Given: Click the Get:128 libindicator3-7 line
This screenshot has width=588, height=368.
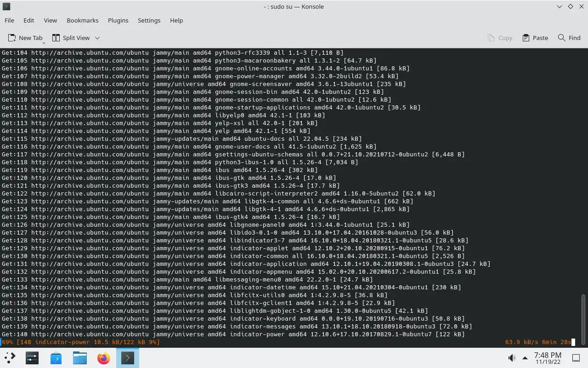Looking at the screenshot, I should (x=235, y=240).
